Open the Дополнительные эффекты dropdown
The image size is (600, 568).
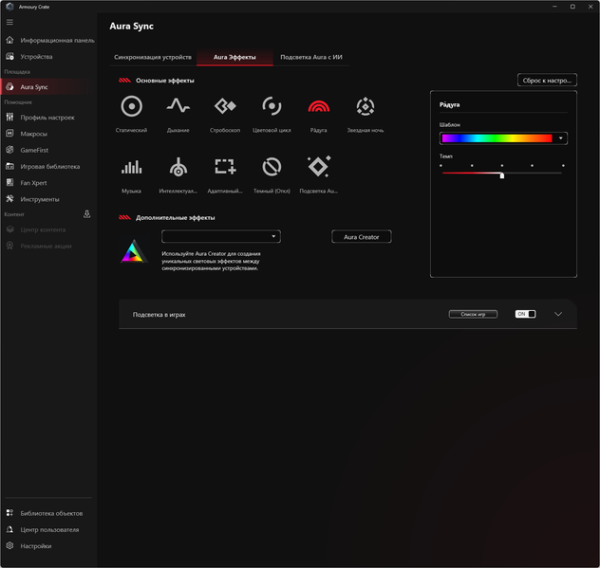[x=221, y=237]
